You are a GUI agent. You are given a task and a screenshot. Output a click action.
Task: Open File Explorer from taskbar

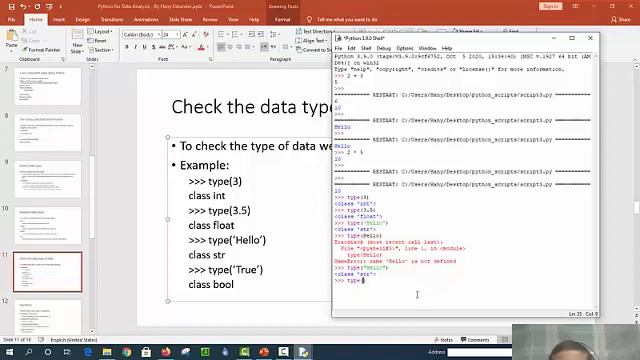click(x=107, y=352)
